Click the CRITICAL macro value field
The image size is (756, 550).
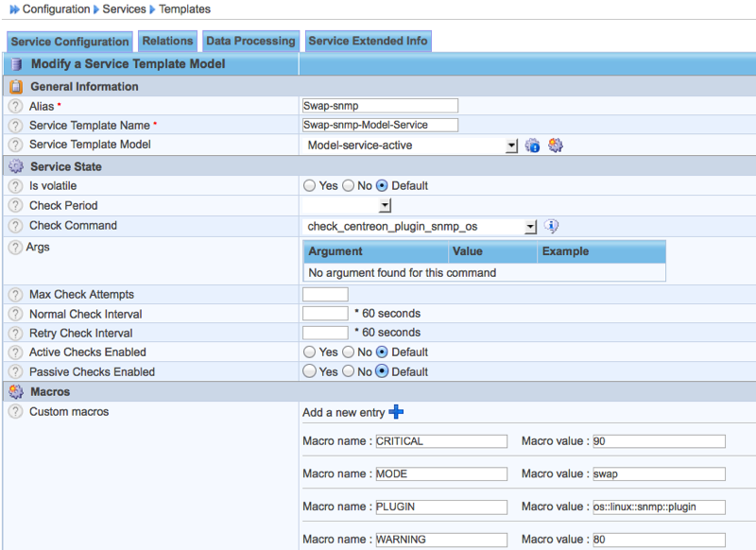(x=659, y=441)
